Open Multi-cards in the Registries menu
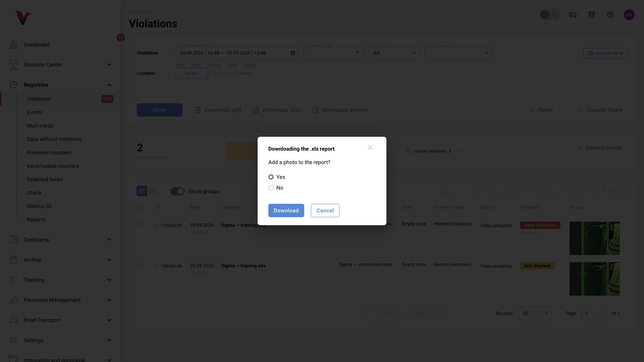This screenshot has height=362, width=644. (x=40, y=126)
